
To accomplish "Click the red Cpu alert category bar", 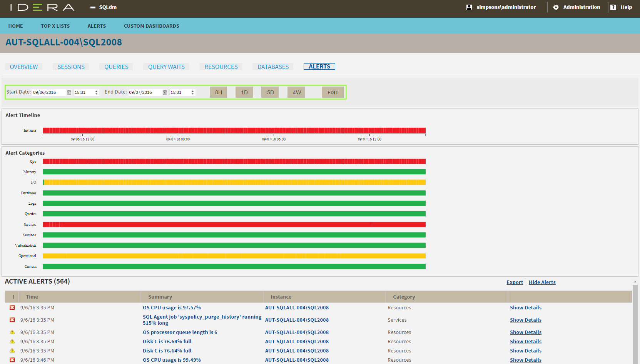I will (x=234, y=162).
